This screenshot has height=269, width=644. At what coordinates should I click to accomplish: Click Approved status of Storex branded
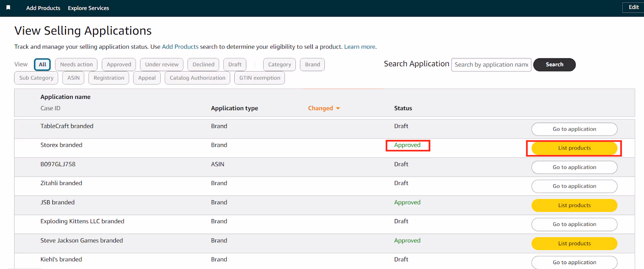click(x=407, y=145)
